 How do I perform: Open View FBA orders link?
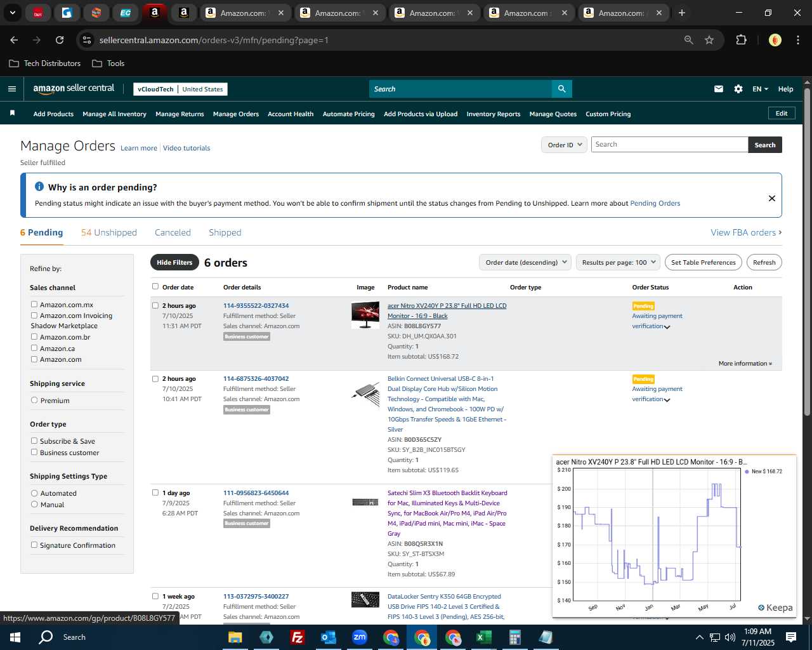click(x=746, y=232)
